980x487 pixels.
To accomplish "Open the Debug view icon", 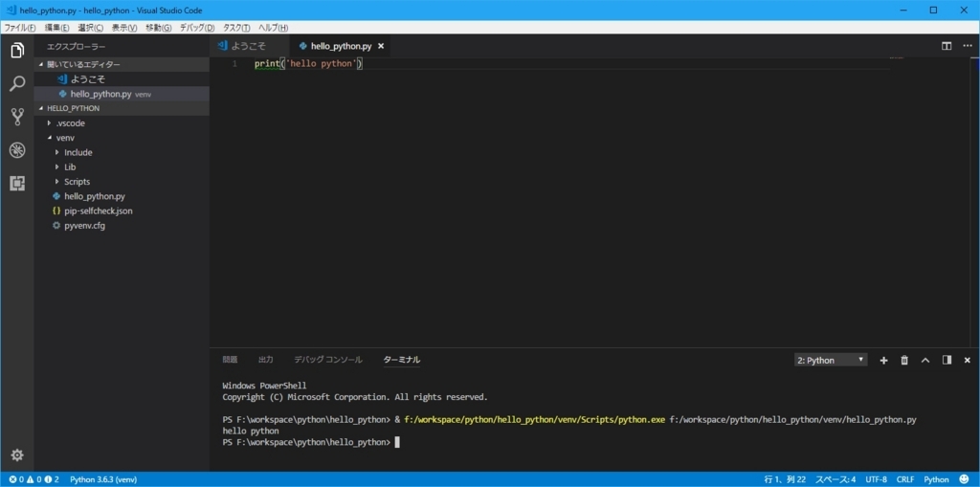I will click(x=17, y=150).
